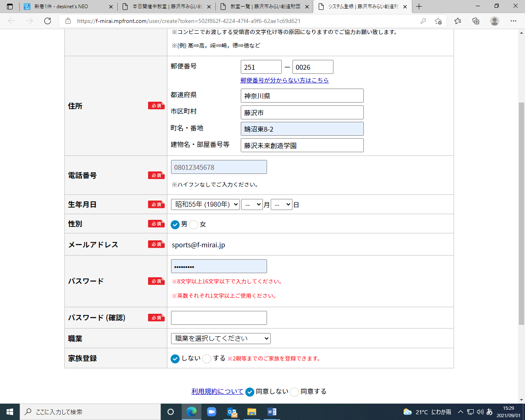Select the 女 gender radio button
This screenshot has width=525, height=420.
click(194, 224)
